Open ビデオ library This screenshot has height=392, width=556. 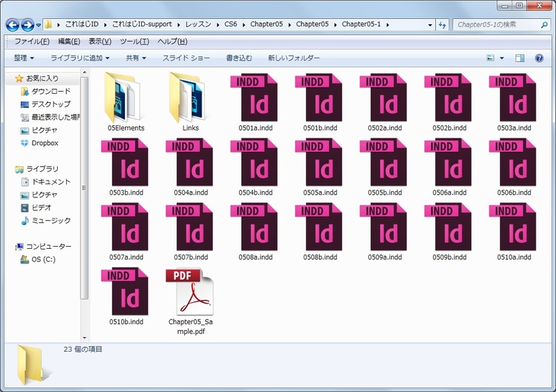click(36, 208)
